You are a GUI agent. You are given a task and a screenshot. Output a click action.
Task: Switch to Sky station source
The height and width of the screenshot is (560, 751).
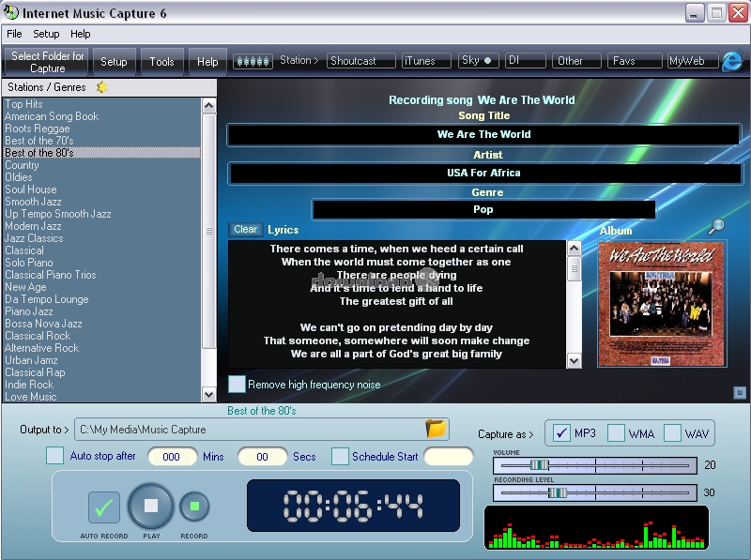(x=478, y=61)
